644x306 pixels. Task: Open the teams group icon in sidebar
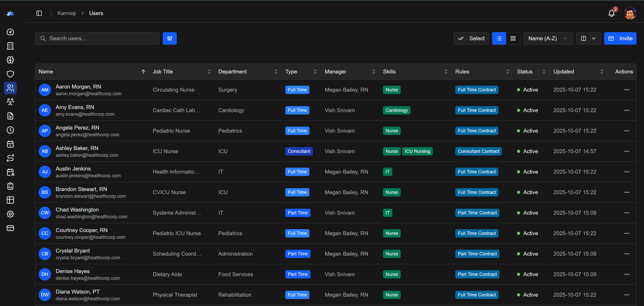tap(10, 102)
